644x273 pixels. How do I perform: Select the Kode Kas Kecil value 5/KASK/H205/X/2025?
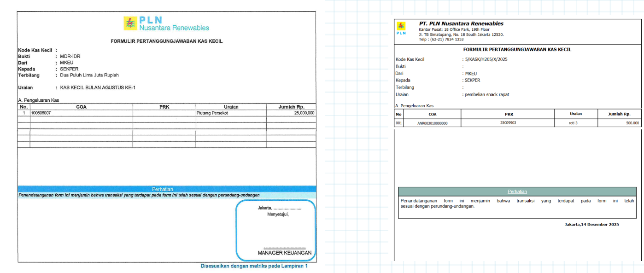(486, 59)
